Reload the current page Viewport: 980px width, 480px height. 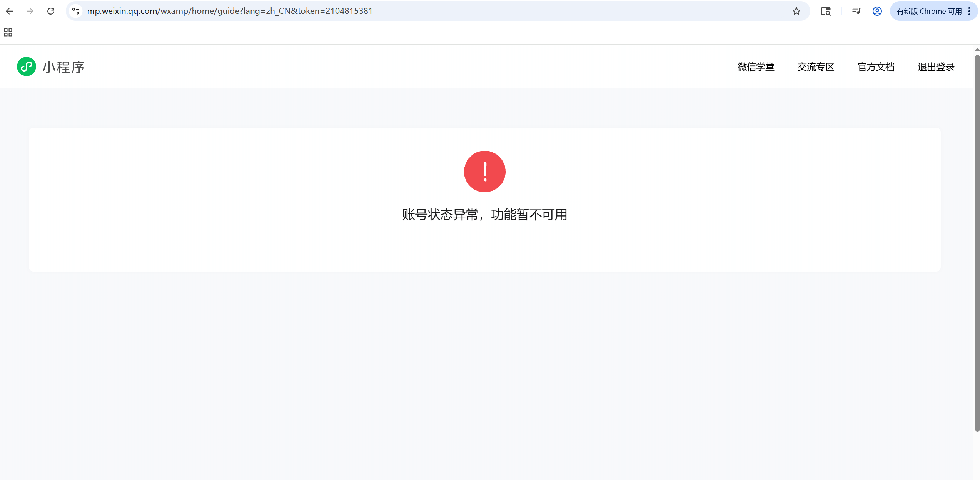[x=51, y=11]
